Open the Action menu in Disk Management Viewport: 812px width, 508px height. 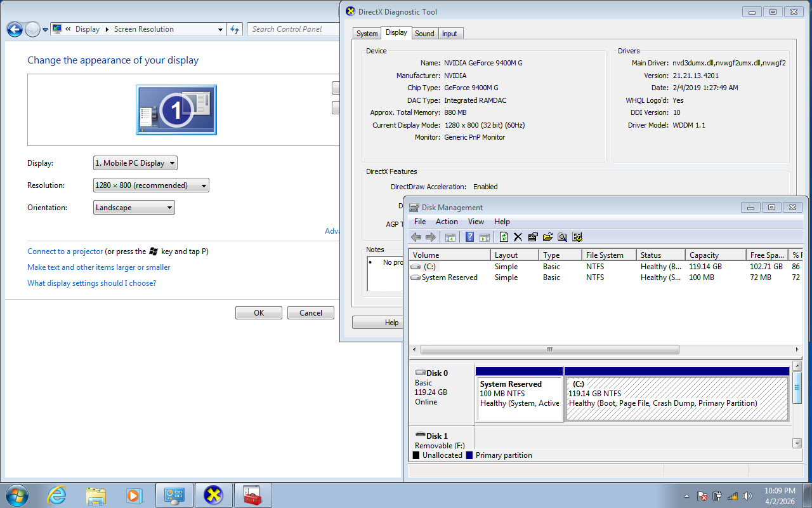(447, 222)
